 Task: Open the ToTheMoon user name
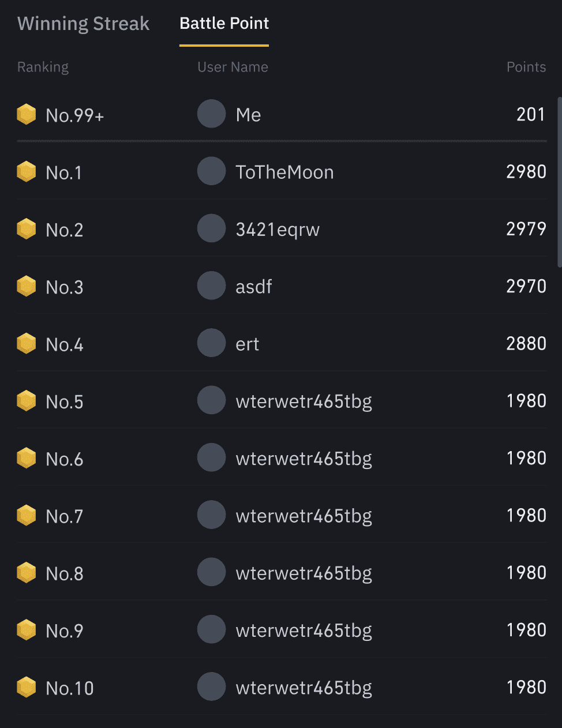284,172
